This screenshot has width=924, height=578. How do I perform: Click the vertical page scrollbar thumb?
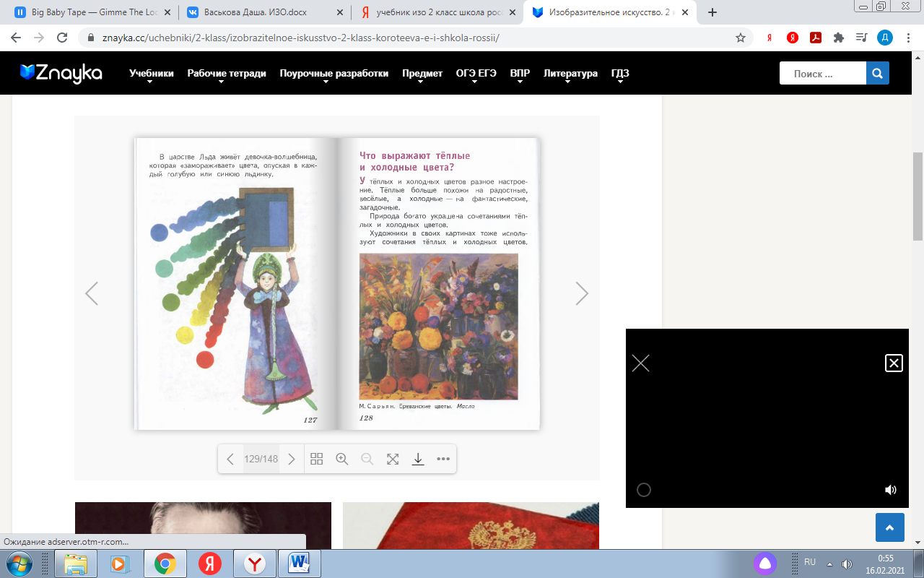918,196
